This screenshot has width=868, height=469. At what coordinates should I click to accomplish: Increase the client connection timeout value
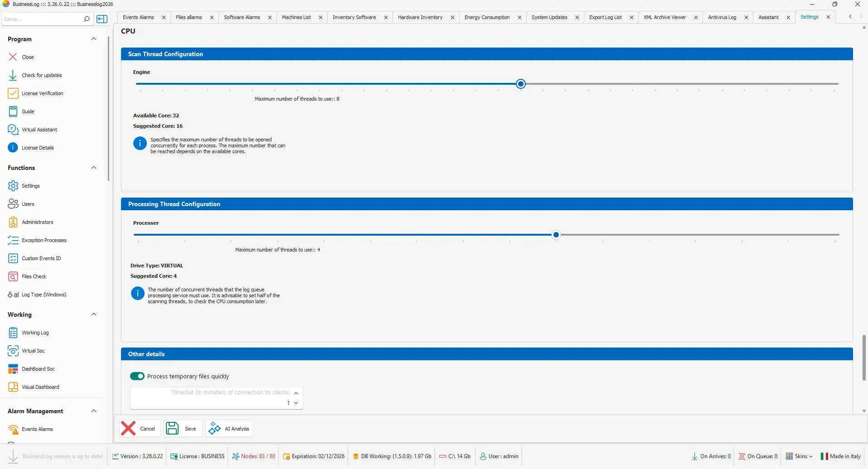click(296, 393)
